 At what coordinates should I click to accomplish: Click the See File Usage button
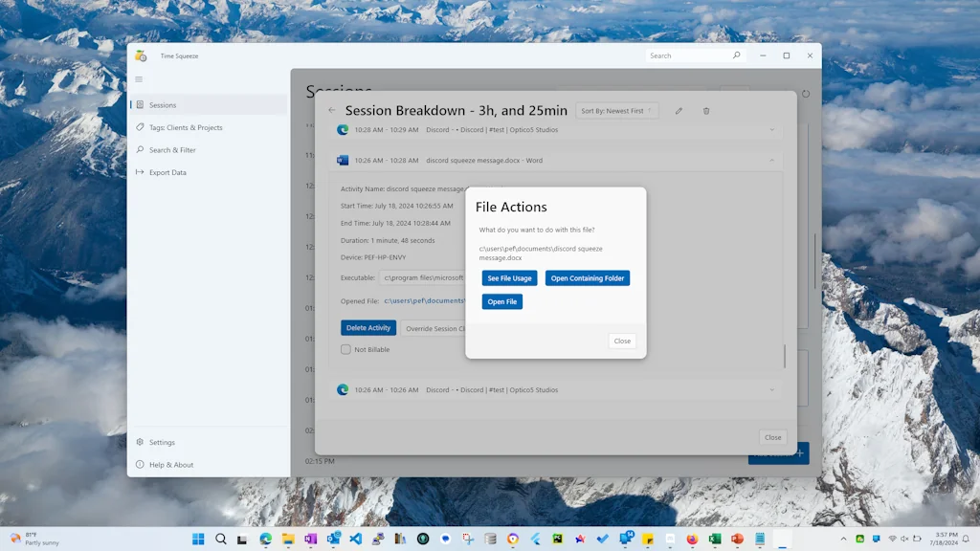click(509, 278)
